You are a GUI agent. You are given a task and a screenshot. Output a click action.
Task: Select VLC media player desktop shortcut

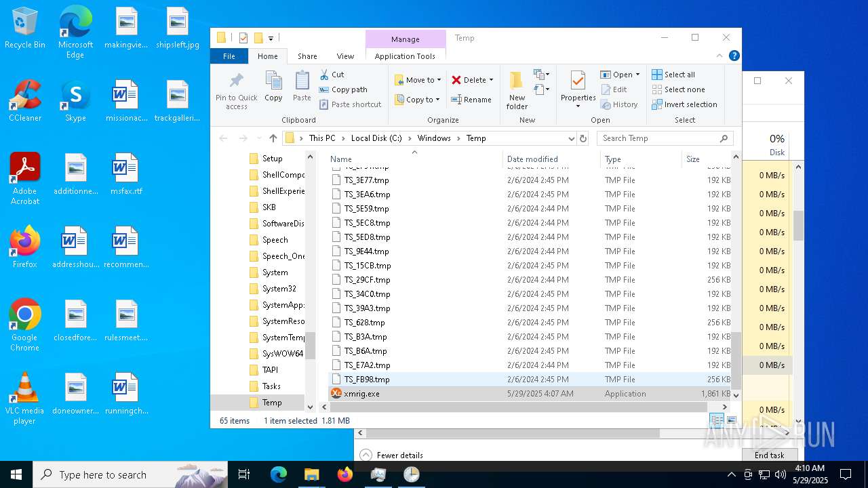(x=25, y=399)
